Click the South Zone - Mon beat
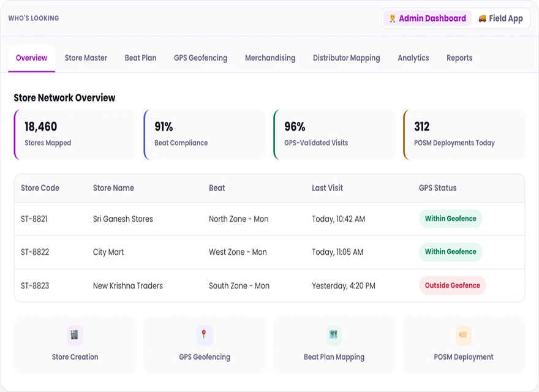Image resolution: width=539 pixels, height=392 pixels. coord(239,286)
